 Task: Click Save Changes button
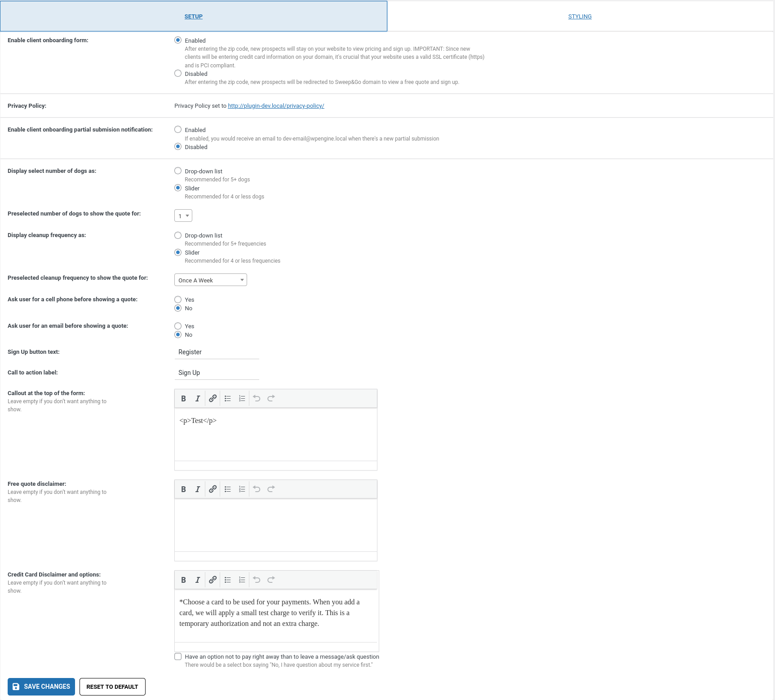41,687
